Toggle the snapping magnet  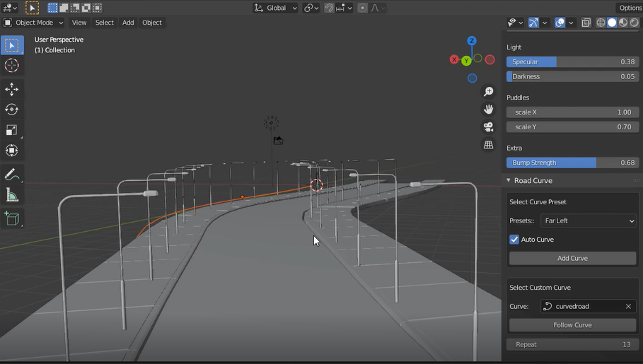[x=330, y=8]
